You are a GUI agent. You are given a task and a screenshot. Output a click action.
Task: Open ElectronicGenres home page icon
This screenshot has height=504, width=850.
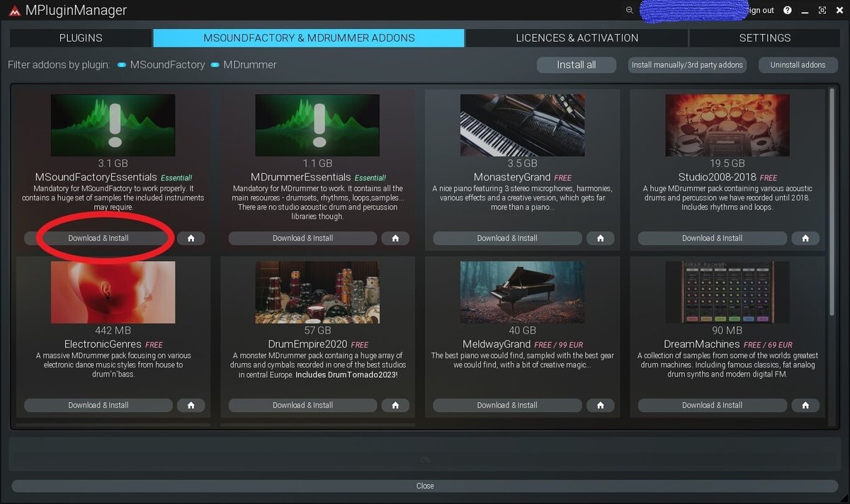(x=191, y=406)
